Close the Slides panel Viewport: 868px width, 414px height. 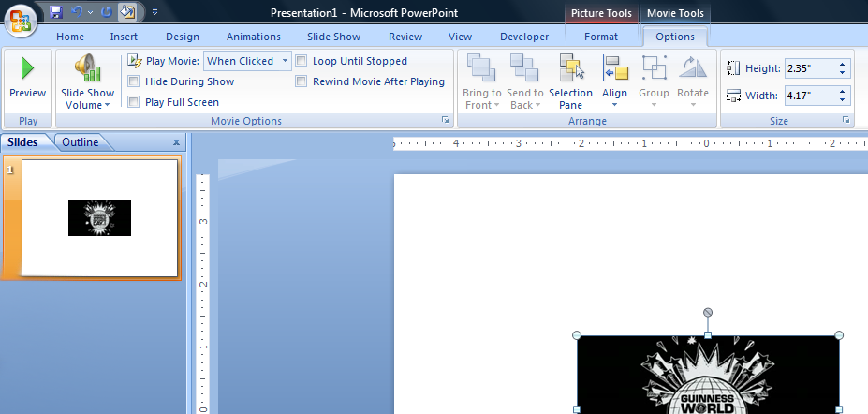[176, 142]
